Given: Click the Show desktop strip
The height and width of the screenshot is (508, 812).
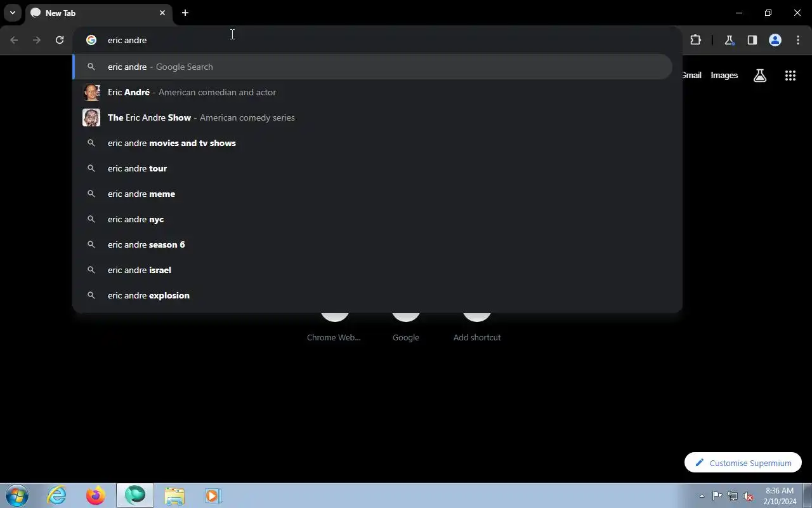Looking at the screenshot, I should [x=807, y=496].
